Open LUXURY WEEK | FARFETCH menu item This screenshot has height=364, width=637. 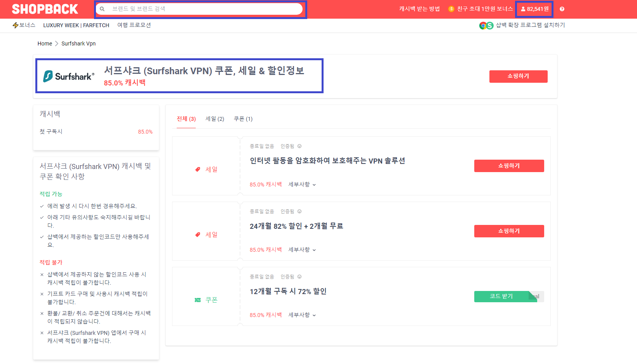[x=76, y=25]
